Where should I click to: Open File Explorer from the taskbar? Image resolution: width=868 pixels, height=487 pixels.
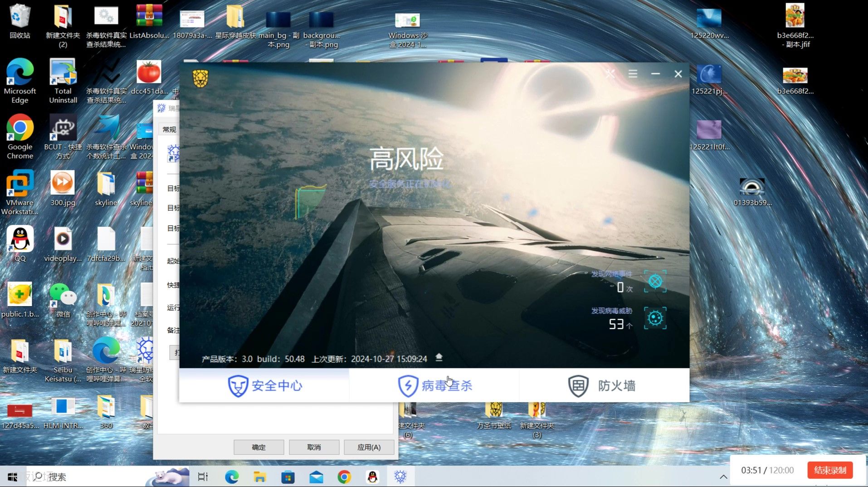click(260, 477)
